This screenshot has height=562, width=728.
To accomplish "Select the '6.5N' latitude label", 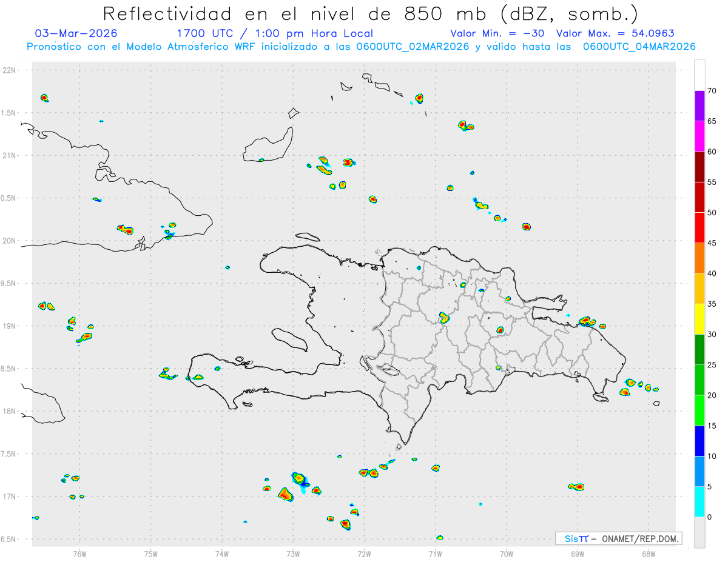I will 9,539.
